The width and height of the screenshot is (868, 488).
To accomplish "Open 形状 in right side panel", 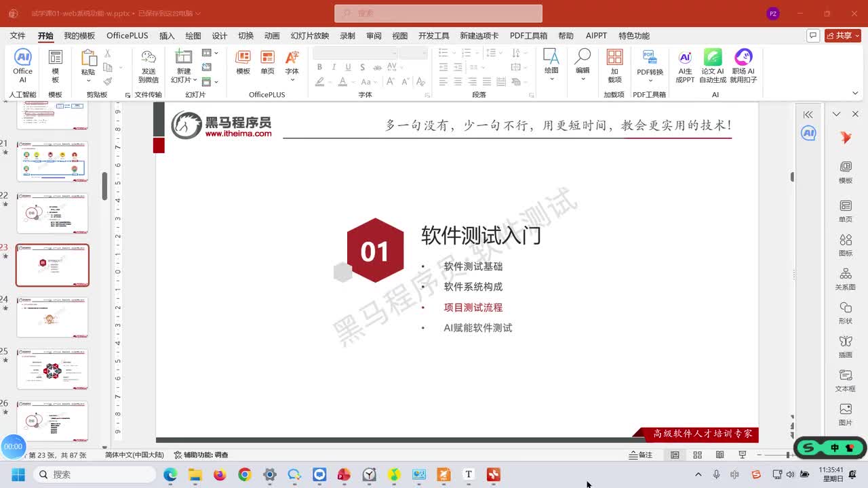I will [x=846, y=313].
